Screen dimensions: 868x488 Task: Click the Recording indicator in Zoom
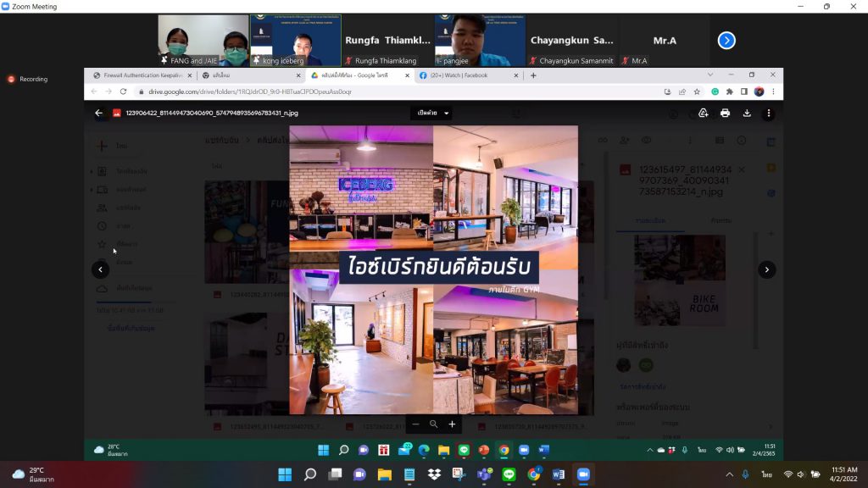pos(27,79)
